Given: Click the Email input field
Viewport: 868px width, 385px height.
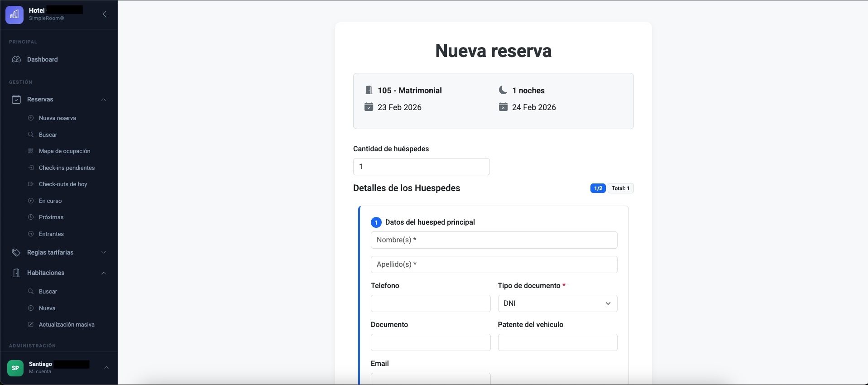Looking at the screenshot, I should pos(431,379).
